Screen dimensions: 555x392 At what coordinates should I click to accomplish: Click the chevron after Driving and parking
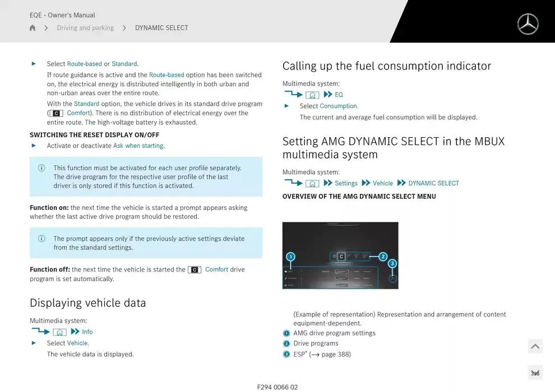coord(124,27)
